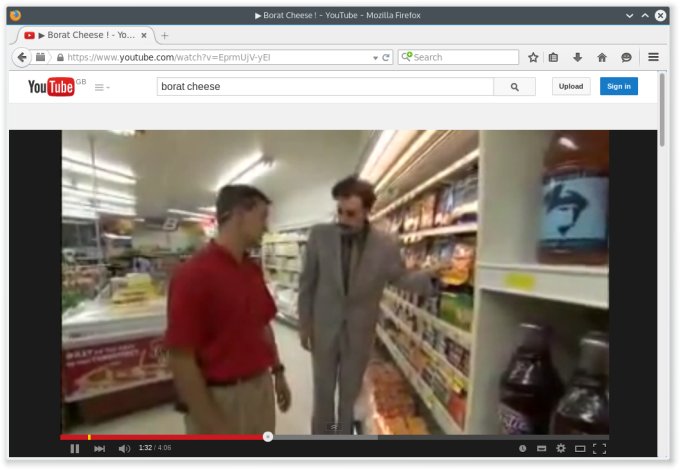The height and width of the screenshot is (470, 680).
Task: Click the Upload button
Action: point(571,86)
